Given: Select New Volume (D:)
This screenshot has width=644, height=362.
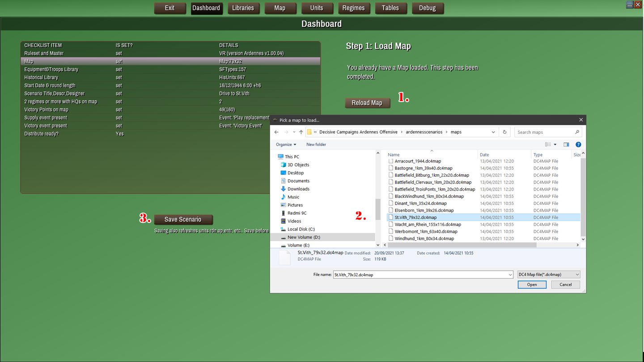Looking at the screenshot, I should (x=304, y=237).
